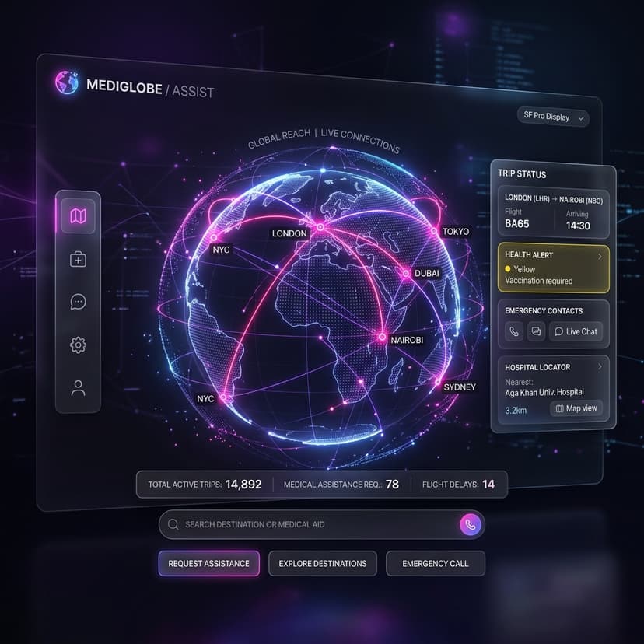644x644 pixels.
Task: Open the SF Pro Display dropdown
Action: click(553, 117)
